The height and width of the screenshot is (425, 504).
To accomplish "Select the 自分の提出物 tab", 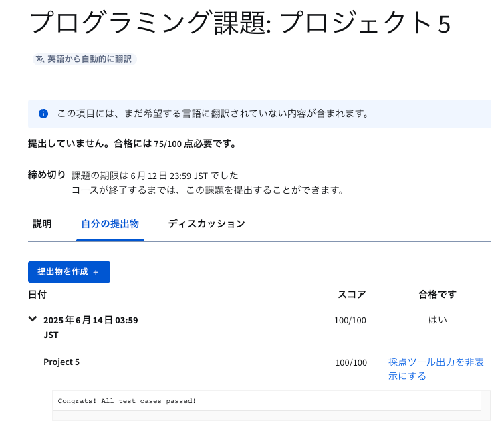I will [x=110, y=224].
